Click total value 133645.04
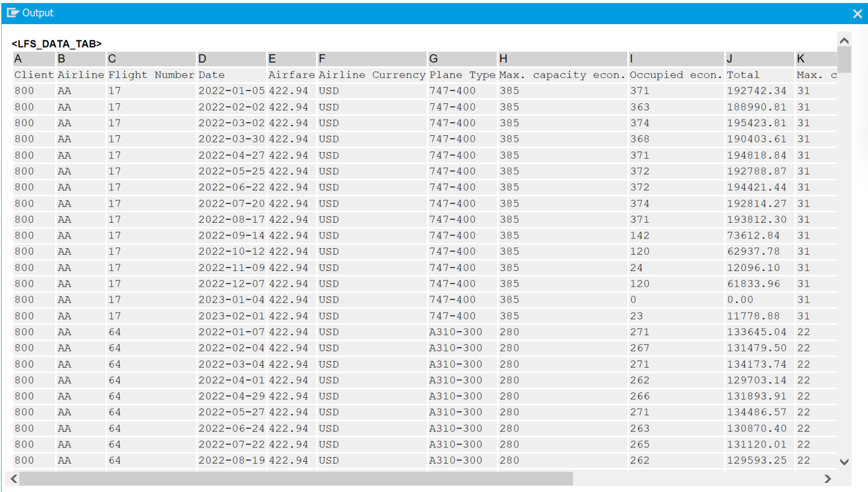The width and height of the screenshot is (868, 492). coord(760,331)
